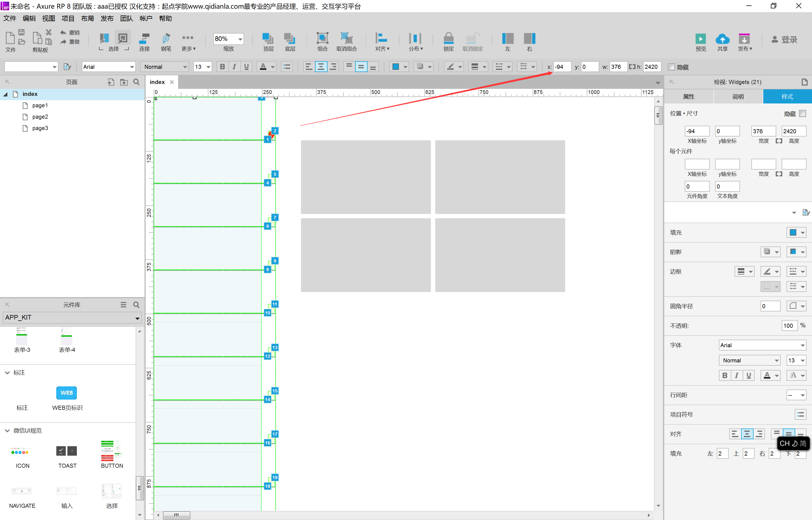Switch to the 属性 tab
Viewport: 812px width, 520px height.
coord(689,97)
